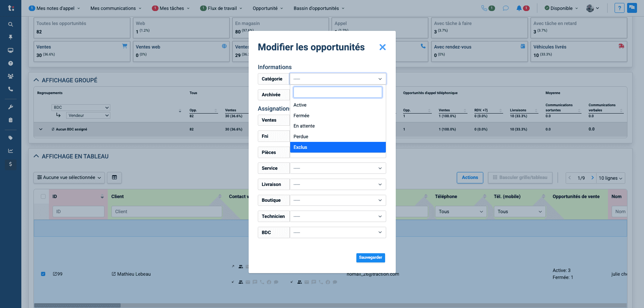Click the truck icon on Véhicules livrés card

tap(621, 46)
